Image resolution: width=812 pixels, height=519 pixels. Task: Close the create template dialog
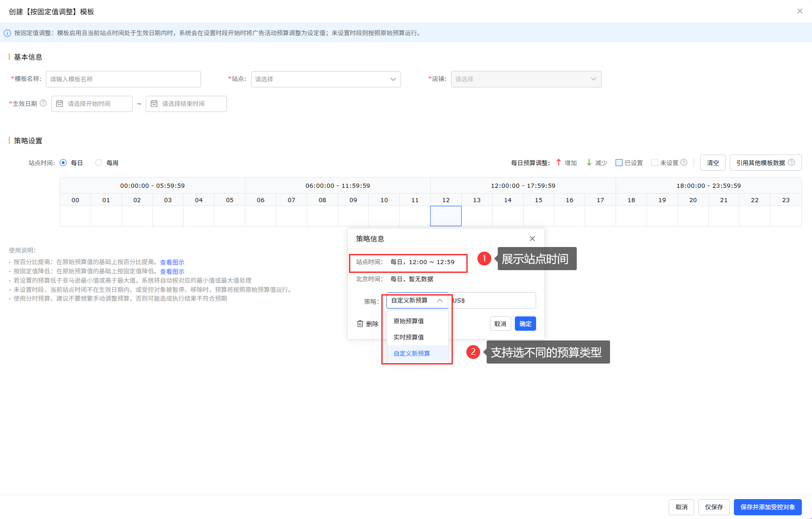click(800, 11)
